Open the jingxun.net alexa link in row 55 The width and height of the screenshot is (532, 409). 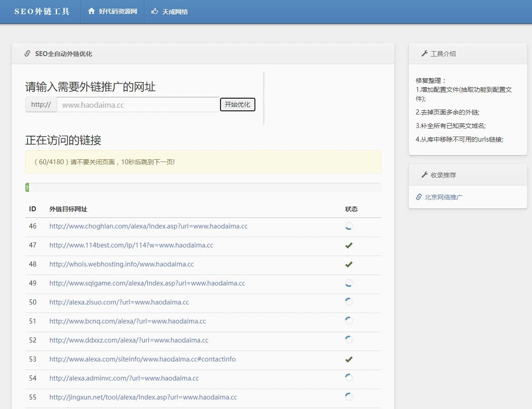[x=143, y=397]
